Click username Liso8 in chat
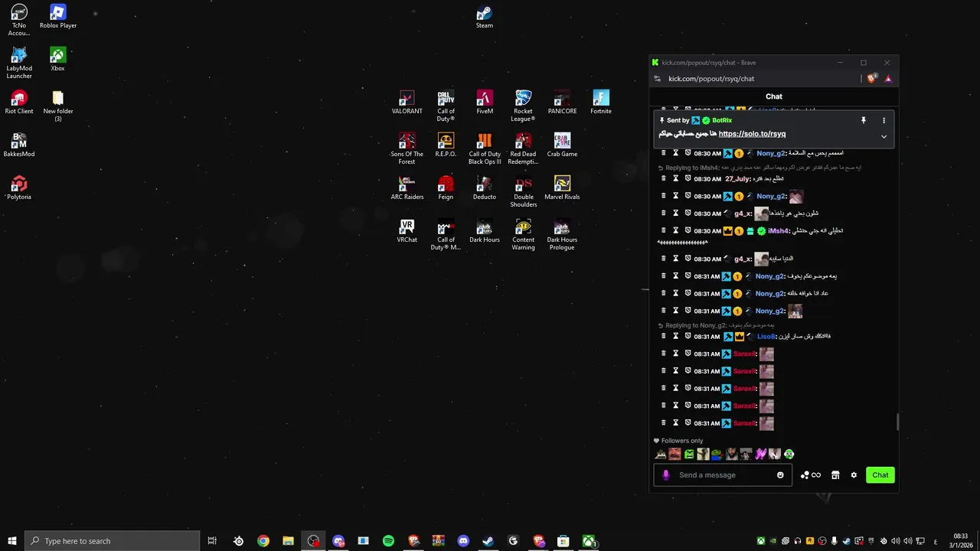Screen dimensions: 980x551 click(766, 336)
